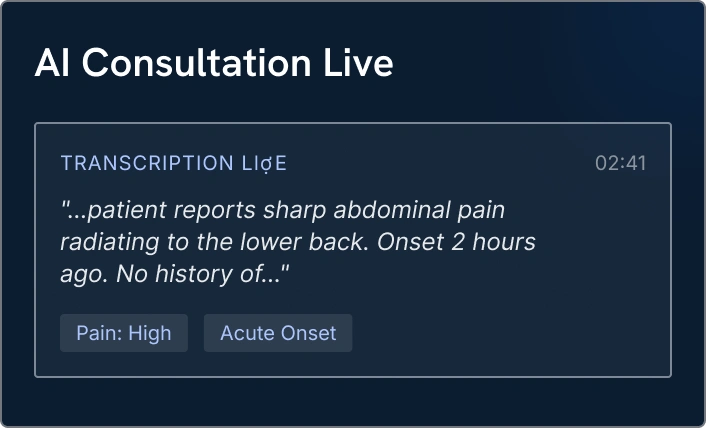Screen dimensions: 706x428
Task: Click the word "abdominal" in the transcript
Action: (392, 210)
